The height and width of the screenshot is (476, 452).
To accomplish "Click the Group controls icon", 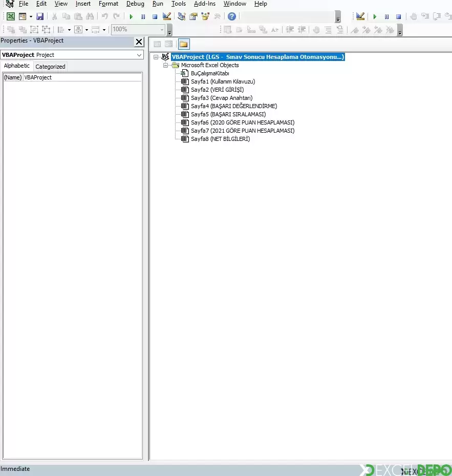I will [34, 29].
